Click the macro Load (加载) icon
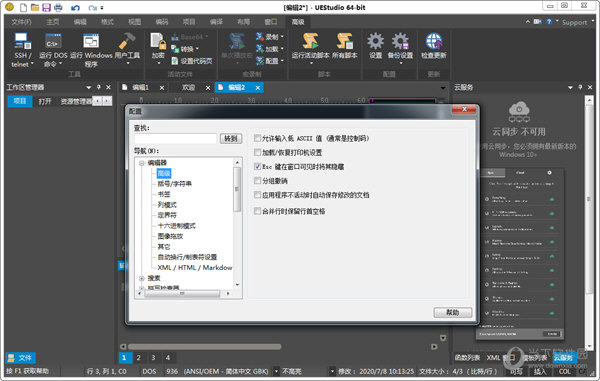Image resolution: width=600 pixels, height=381 pixels. click(260, 49)
